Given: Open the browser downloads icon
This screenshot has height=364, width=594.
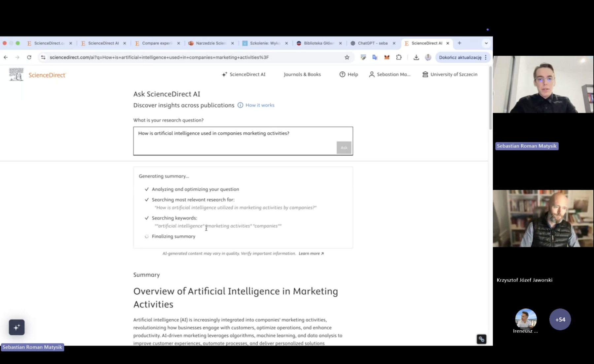Looking at the screenshot, I should pyautogui.click(x=416, y=57).
